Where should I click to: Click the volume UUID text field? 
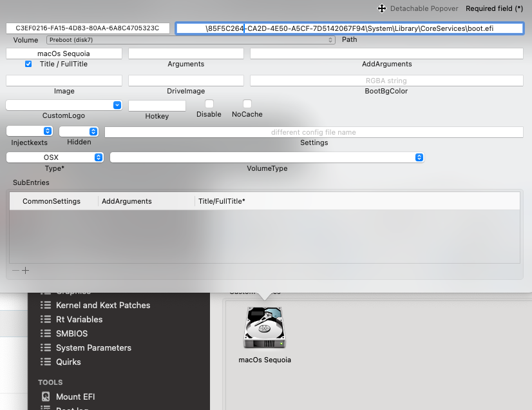click(x=88, y=28)
